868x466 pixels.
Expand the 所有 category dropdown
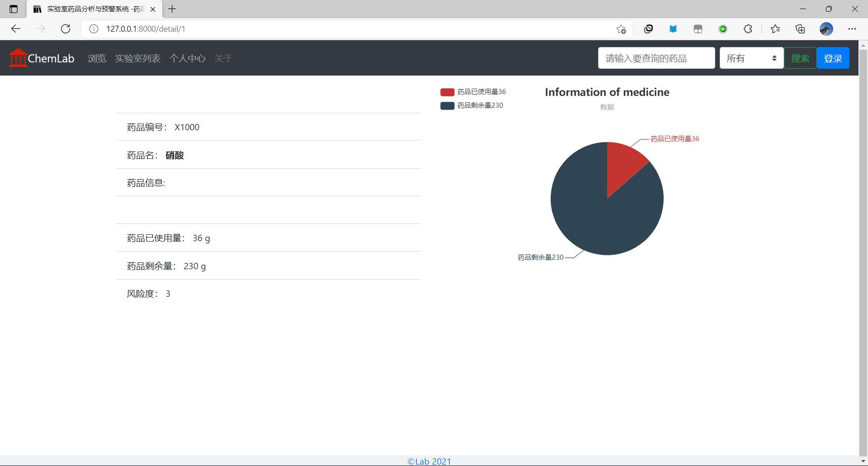(x=751, y=58)
